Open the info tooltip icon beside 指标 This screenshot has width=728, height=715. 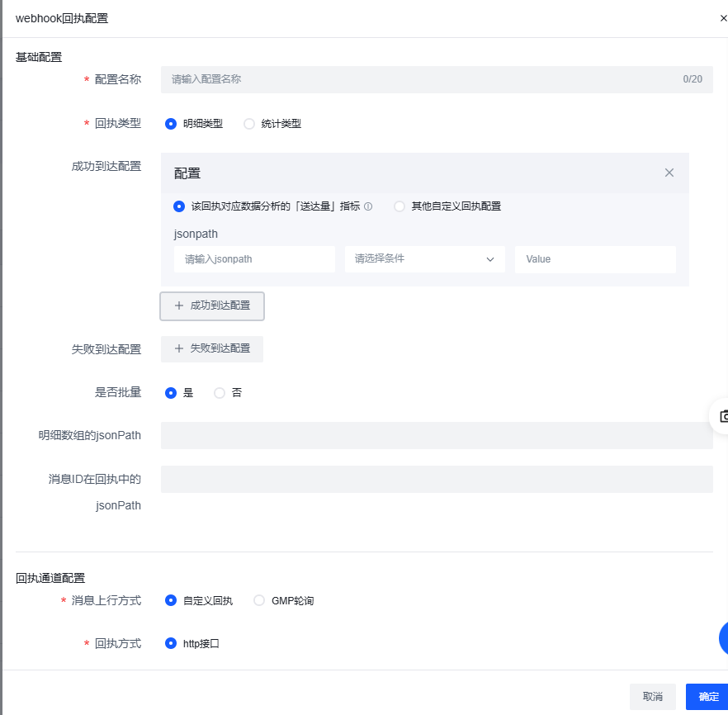point(368,206)
